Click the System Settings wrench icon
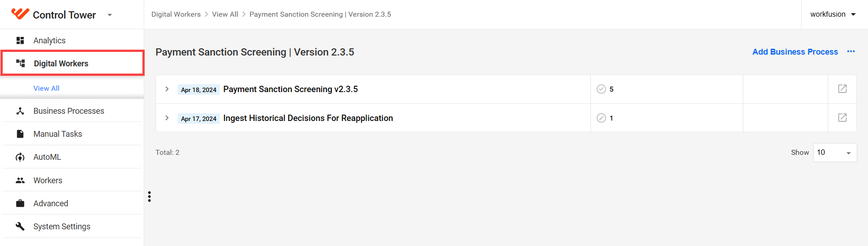Image resolution: width=868 pixels, height=246 pixels. click(20, 226)
